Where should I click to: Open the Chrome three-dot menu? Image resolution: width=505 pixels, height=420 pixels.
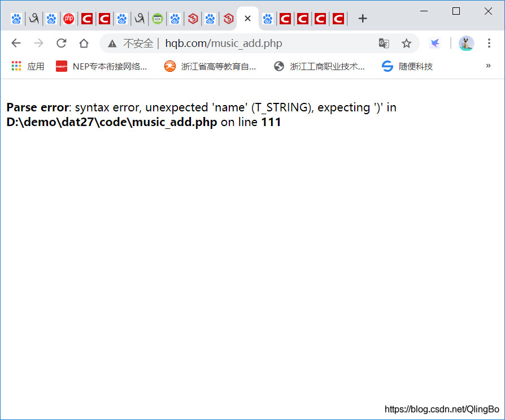tap(489, 43)
